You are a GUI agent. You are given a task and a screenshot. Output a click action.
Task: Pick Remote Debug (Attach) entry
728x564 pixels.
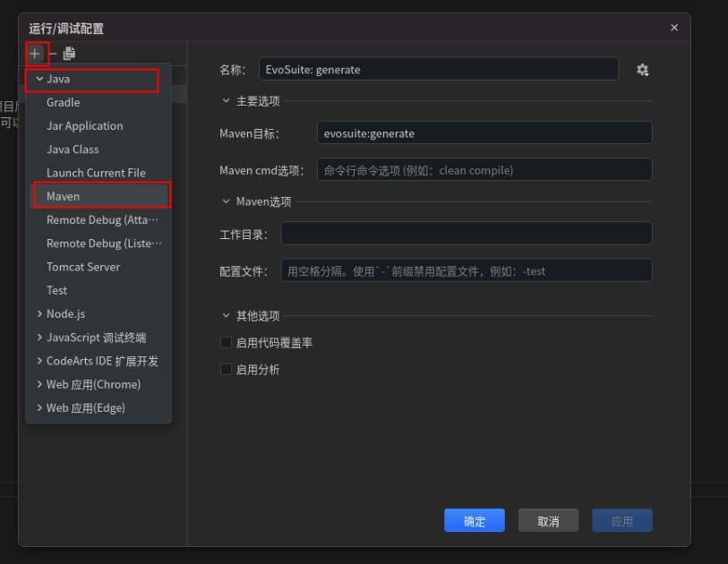(x=98, y=220)
